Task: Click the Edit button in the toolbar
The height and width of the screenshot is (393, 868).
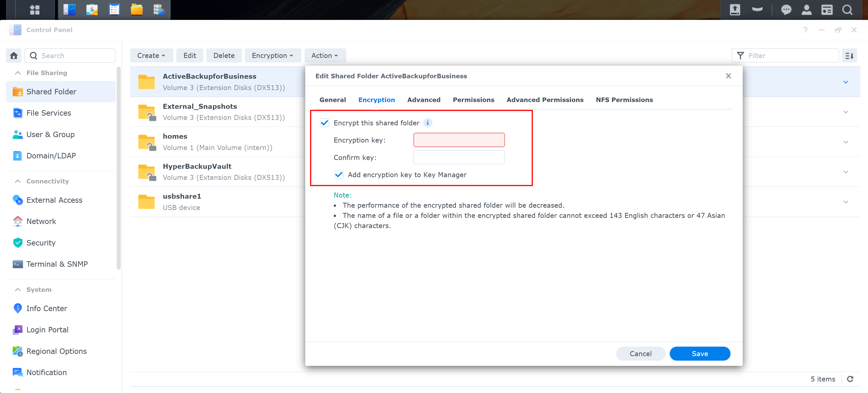Action: (190, 56)
